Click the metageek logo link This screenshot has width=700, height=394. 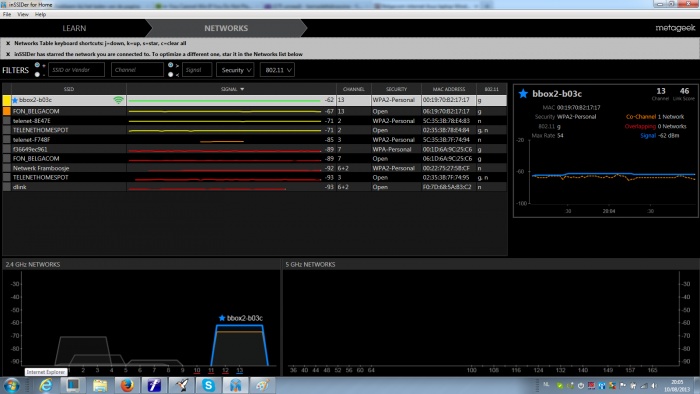[x=675, y=28]
